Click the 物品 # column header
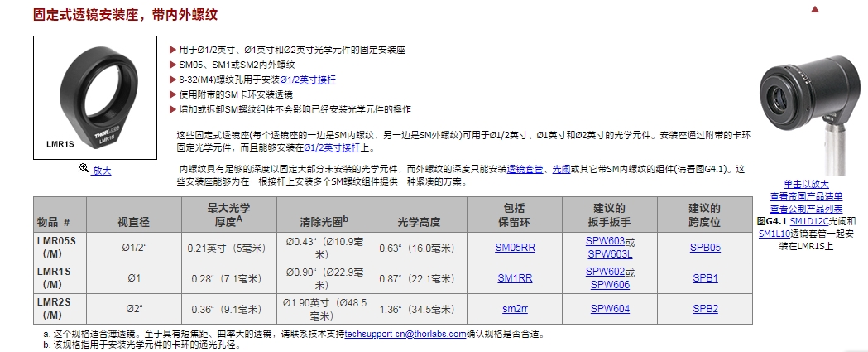This screenshot has width=868, height=352. (x=60, y=215)
